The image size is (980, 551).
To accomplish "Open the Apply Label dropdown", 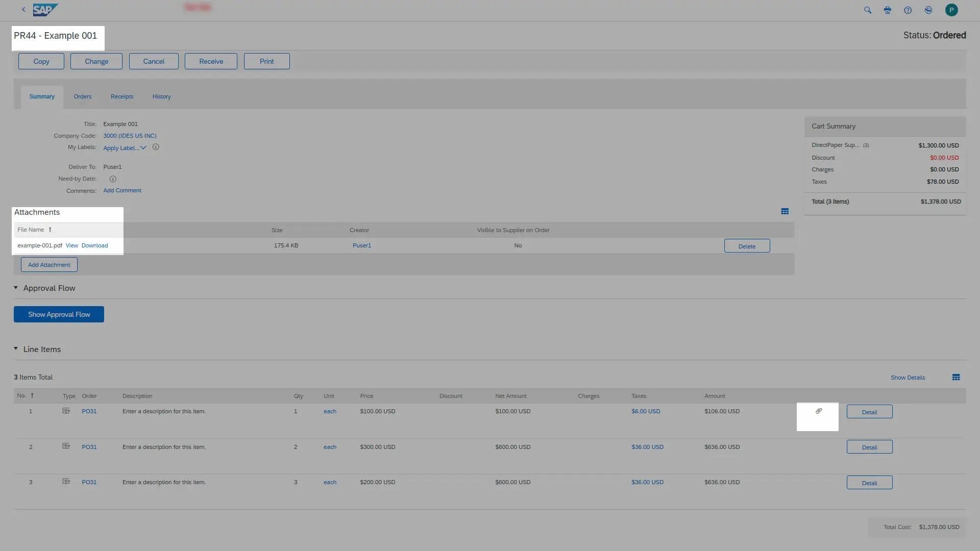I will tap(125, 148).
